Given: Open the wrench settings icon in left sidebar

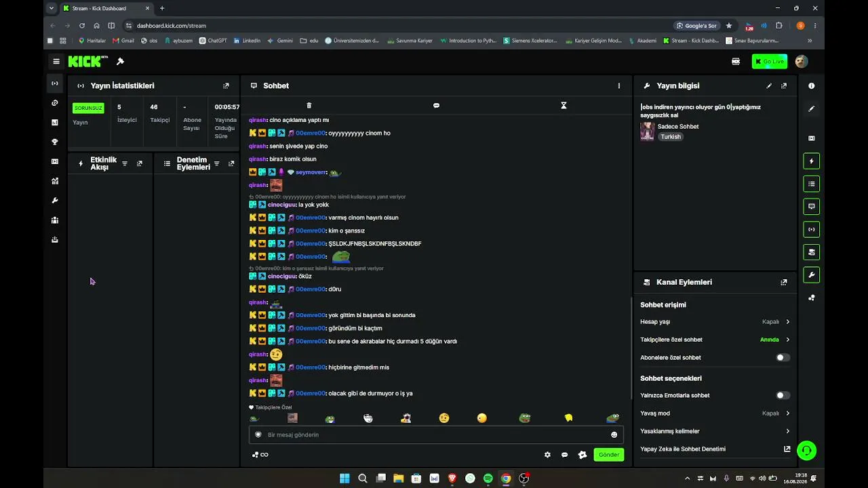Looking at the screenshot, I should 55,201.
